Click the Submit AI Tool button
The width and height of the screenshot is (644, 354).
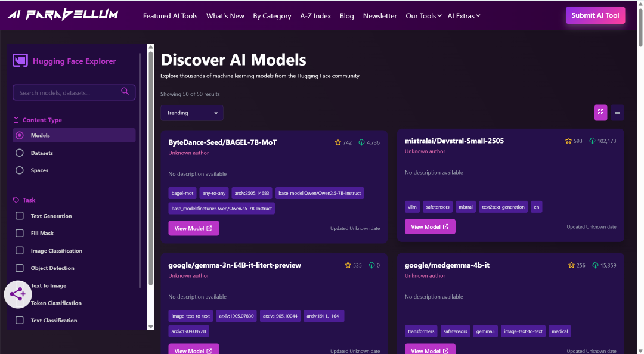(595, 15)
